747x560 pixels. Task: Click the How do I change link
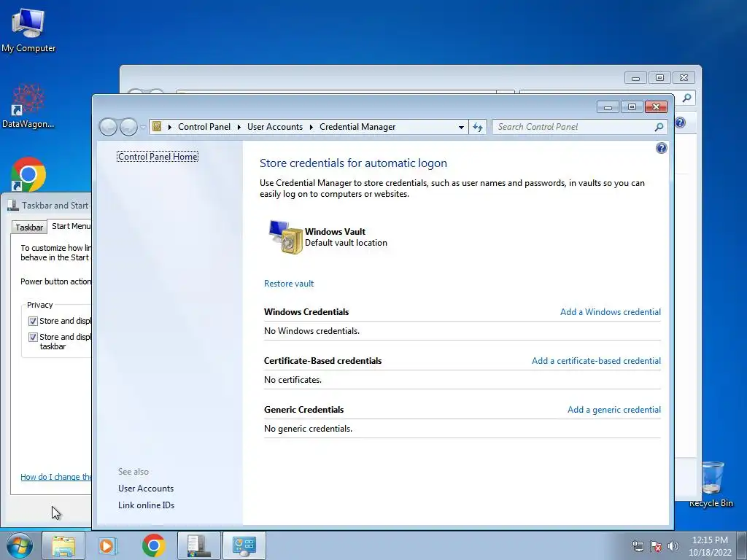tap(55, 477)
